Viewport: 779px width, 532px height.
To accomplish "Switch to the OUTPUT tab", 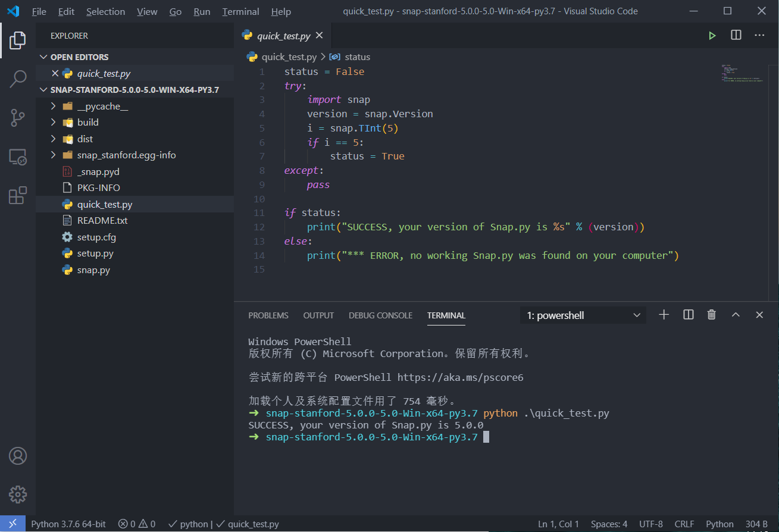I will pyautogui.click(x=318, y=315).
